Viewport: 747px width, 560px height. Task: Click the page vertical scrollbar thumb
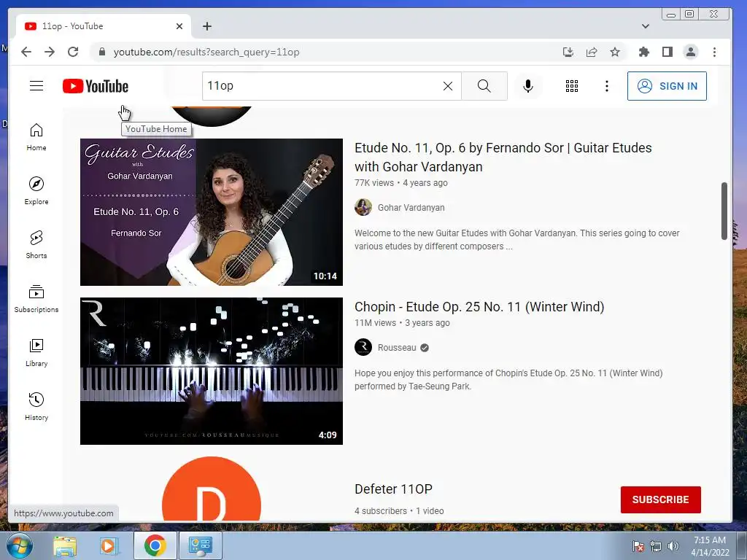724,211
